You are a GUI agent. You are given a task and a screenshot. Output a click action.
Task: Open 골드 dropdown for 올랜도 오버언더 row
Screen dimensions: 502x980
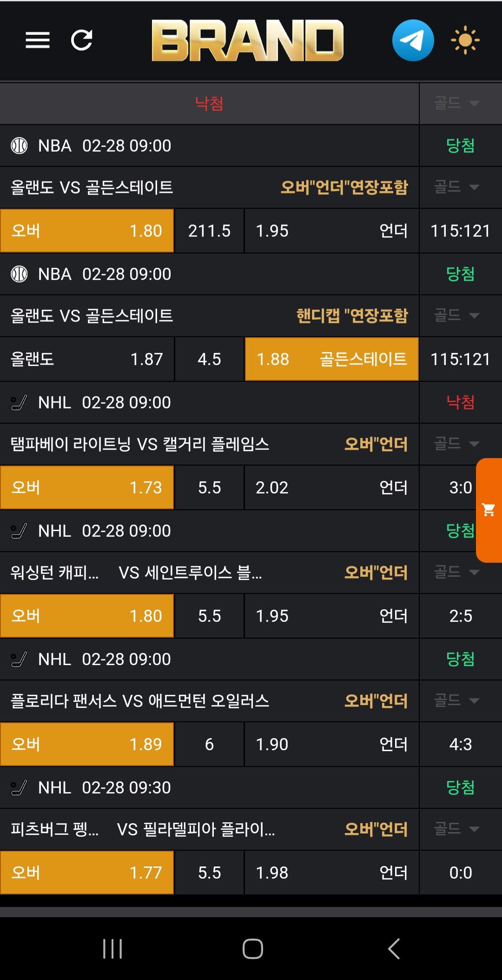[456, 187]
